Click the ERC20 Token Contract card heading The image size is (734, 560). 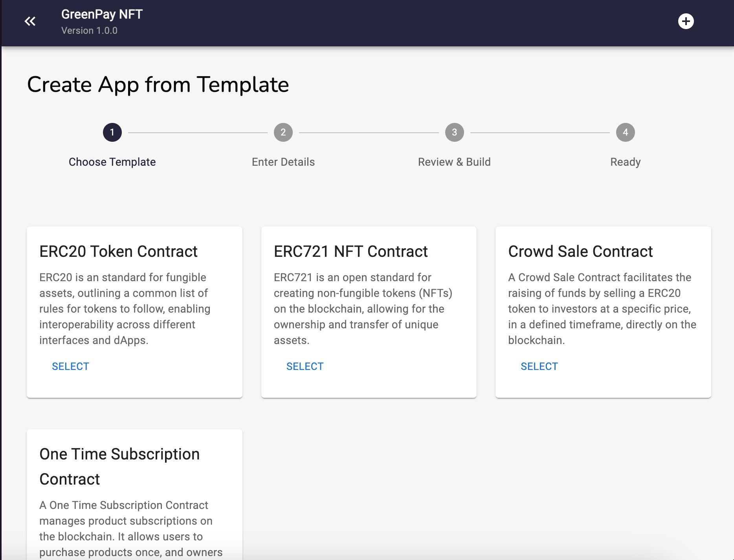(118, 251)
